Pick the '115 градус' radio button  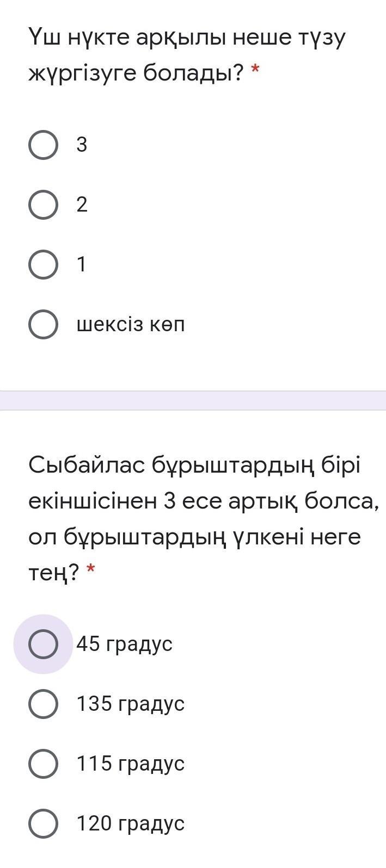click(x=43, y=764)
